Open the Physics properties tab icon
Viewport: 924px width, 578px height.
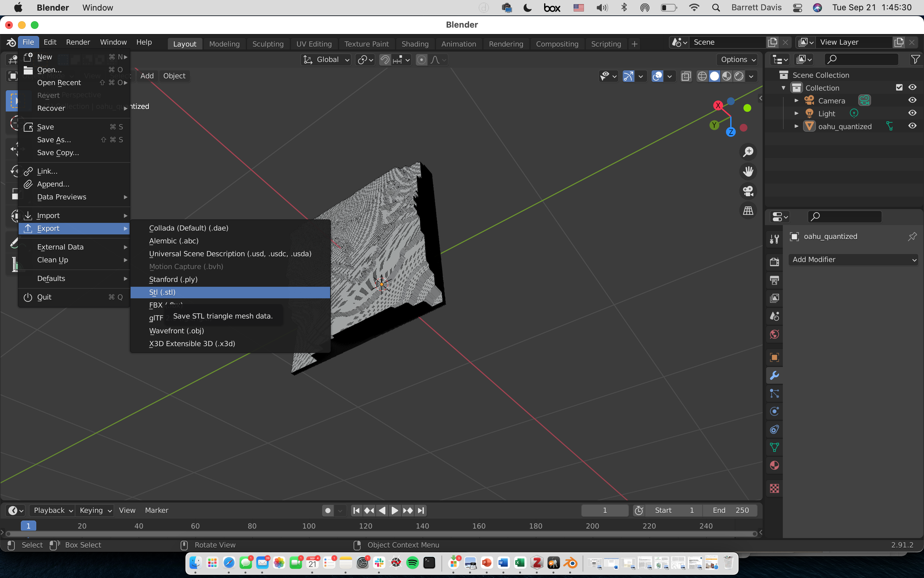click(774, 411)
